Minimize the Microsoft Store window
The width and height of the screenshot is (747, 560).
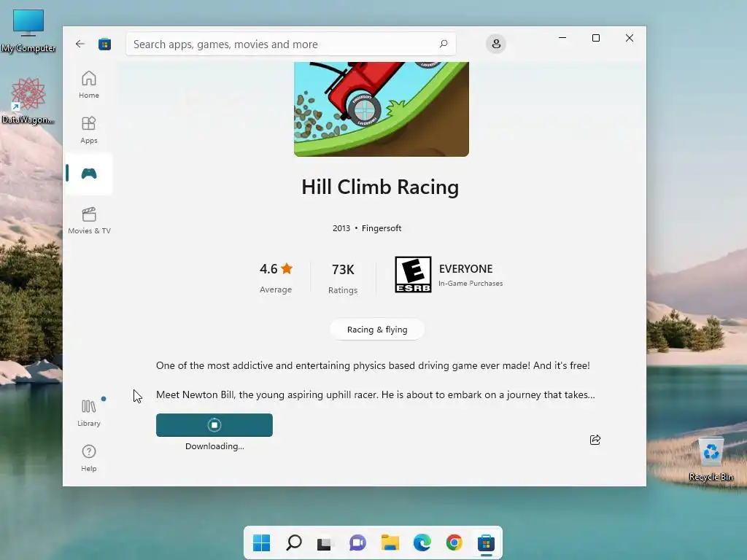click(x=562, y=38)
